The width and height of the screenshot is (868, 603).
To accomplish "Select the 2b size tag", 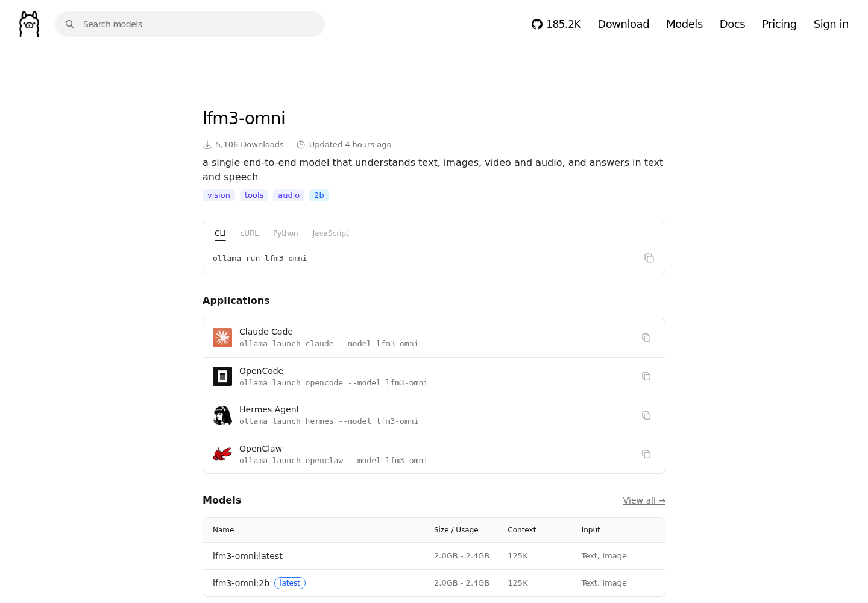I will 319,195.
